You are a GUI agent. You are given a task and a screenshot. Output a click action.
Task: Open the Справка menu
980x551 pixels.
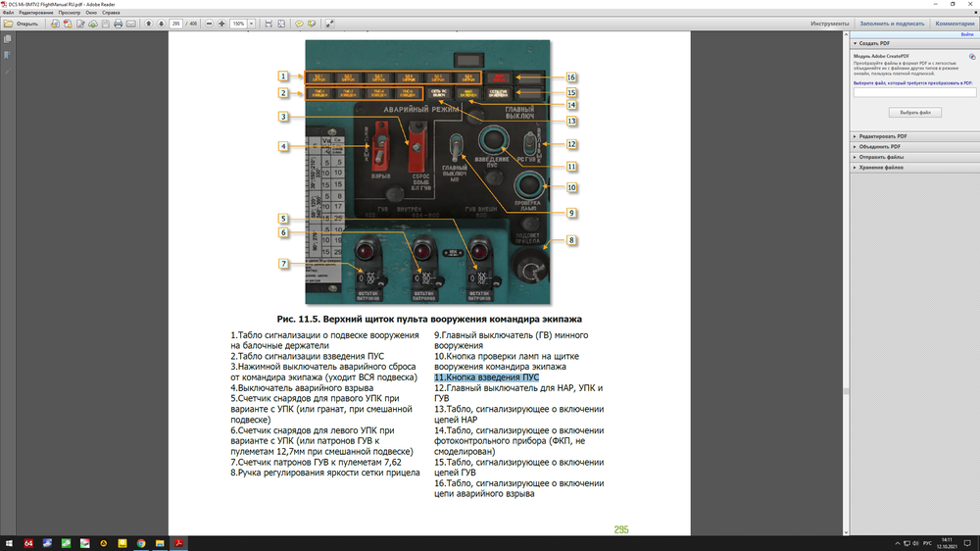coord(111,13)
